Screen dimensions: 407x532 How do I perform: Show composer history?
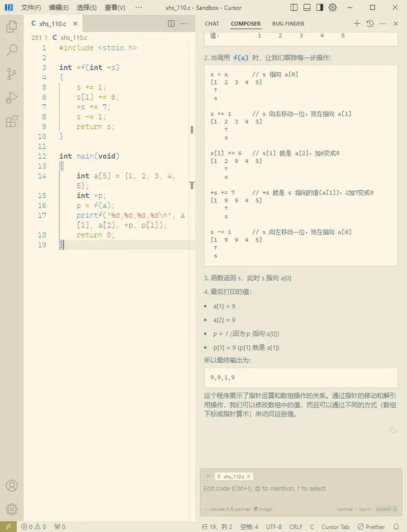pyautogui.click(x=370, y=23)
